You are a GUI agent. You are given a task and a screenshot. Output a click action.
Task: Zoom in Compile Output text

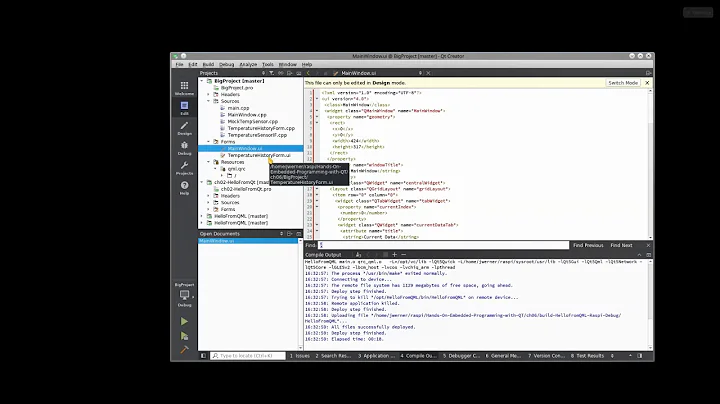point(394,254)
